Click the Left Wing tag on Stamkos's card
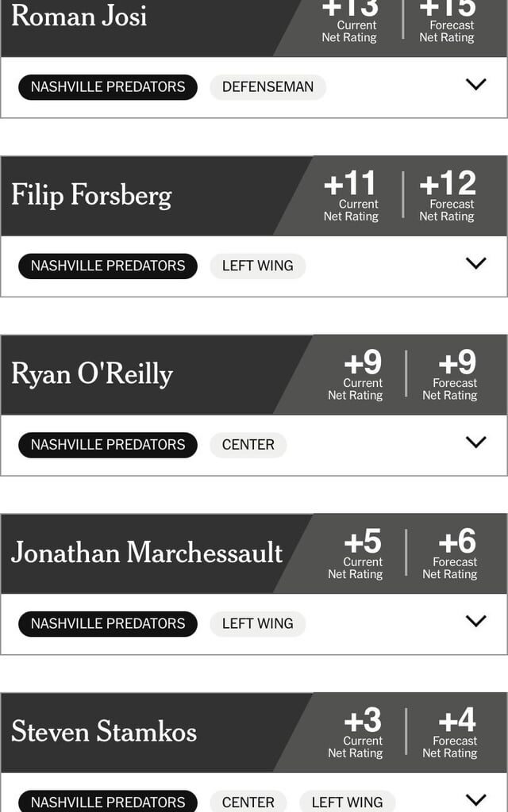The height and width of the screenshot is (812, 508). 347,802
